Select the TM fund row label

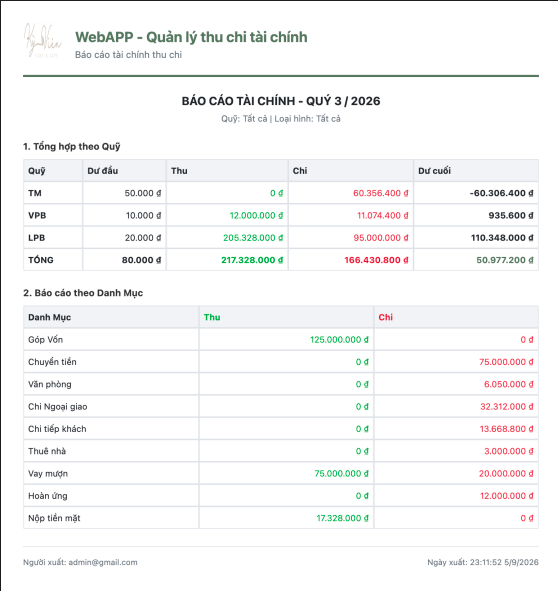pos(35,193)
